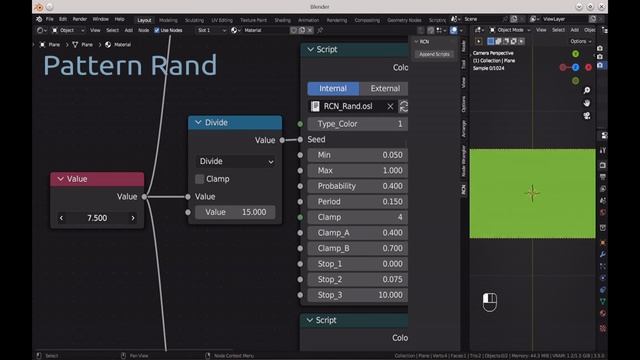Collapse the lower Script node
Image resolution: width=640 pixels, height=360 pixels.
click(x=310, y=320)
